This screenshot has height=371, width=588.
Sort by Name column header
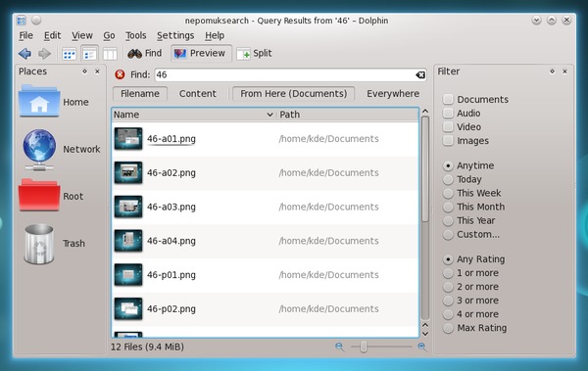click(193, 115)
